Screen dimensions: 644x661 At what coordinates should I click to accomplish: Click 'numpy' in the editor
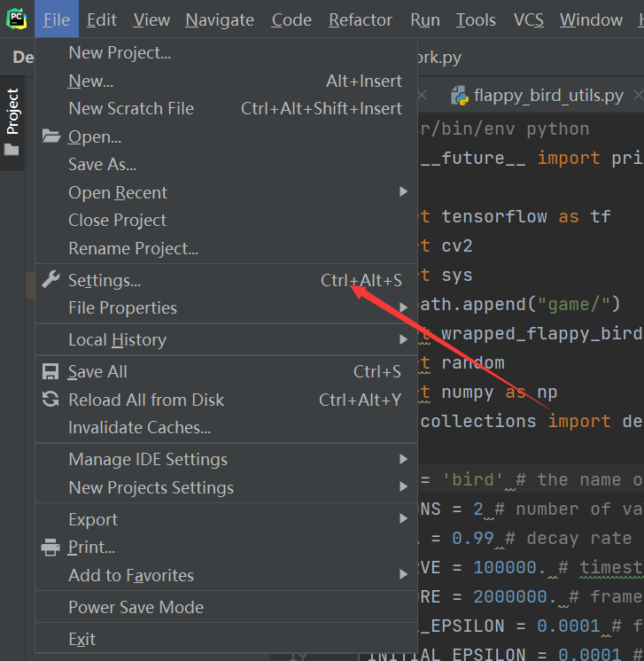point(468,393)
